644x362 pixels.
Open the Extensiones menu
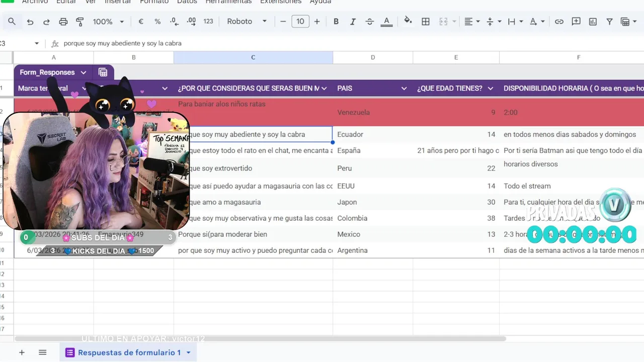click(x=280, y=2)
